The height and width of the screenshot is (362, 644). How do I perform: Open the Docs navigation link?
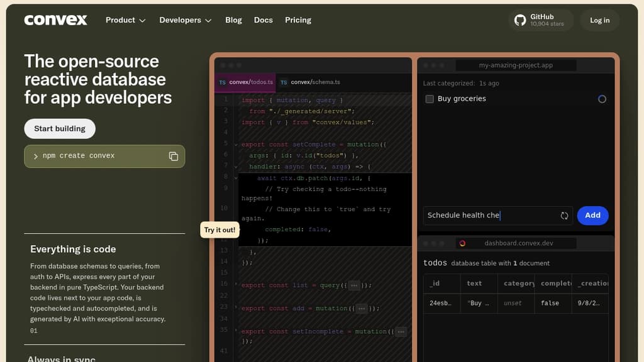pos(263,20)
